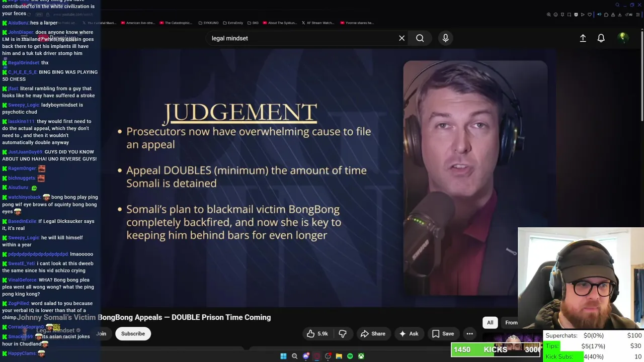This screenshot has height=362, width=644.
Task: Click the page vertical scrollbar
Action: [641, 75]
